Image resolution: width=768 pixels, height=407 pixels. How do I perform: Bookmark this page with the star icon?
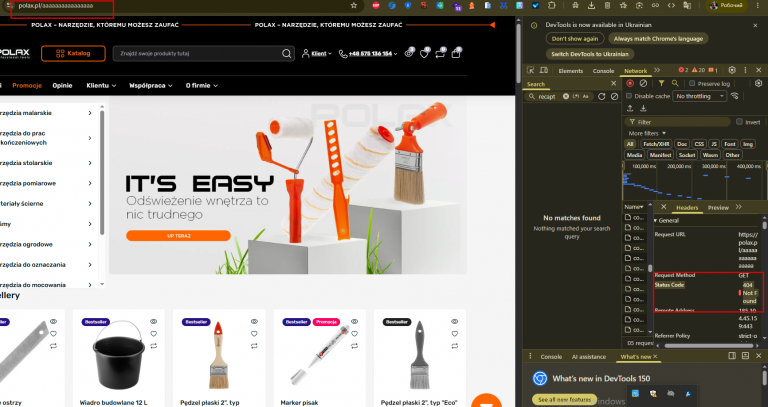pos(354,5)
